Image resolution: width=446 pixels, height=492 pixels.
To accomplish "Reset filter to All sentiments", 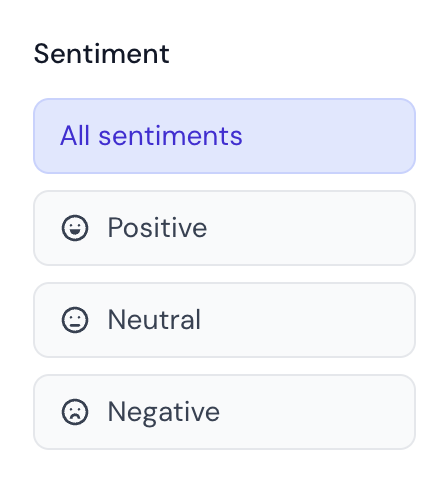I will tap(224, 136).
